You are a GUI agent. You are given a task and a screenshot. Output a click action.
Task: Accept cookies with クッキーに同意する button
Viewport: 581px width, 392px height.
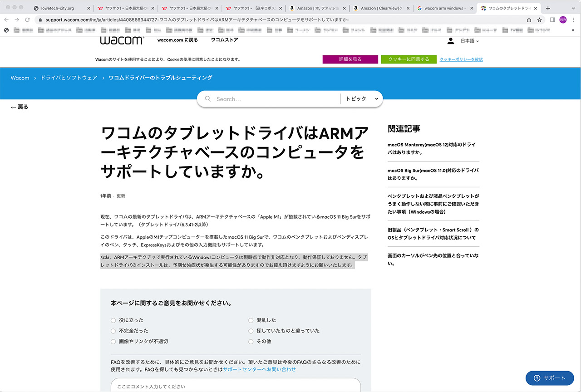pos(409,59)
